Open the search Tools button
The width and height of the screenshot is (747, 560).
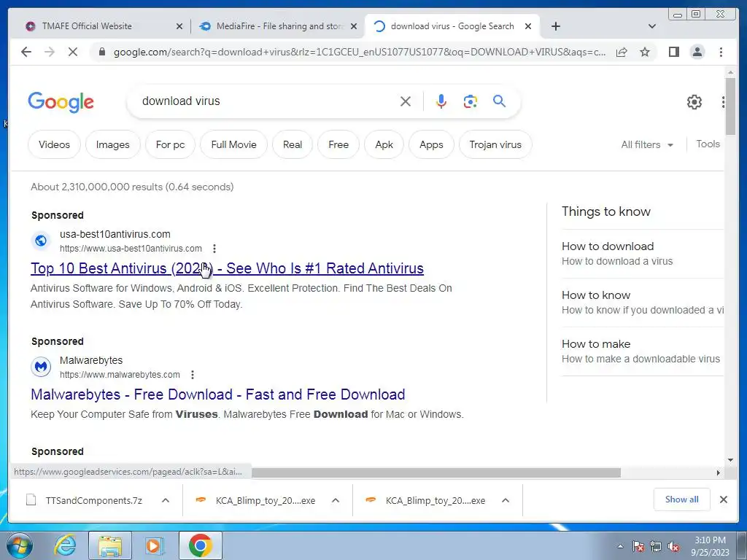click(708, 144)
